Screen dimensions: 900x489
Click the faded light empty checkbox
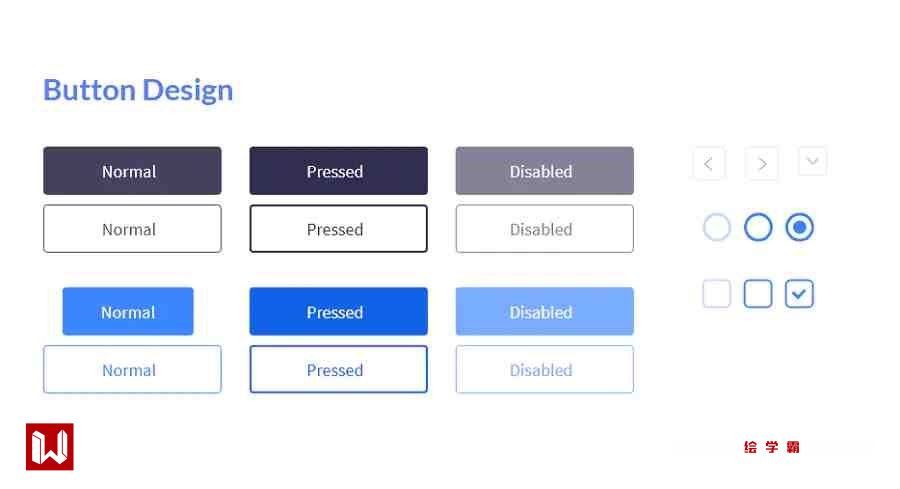coord(717,294)
